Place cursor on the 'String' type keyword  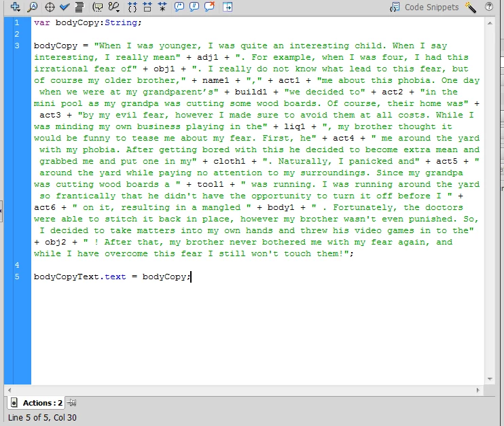[x=120, y=22]
